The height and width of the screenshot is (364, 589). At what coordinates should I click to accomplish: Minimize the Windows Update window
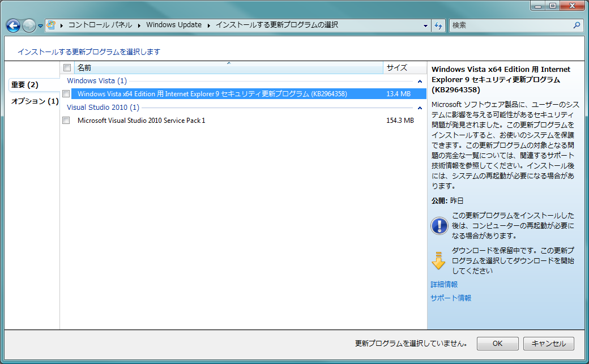[x=538, y=6]
